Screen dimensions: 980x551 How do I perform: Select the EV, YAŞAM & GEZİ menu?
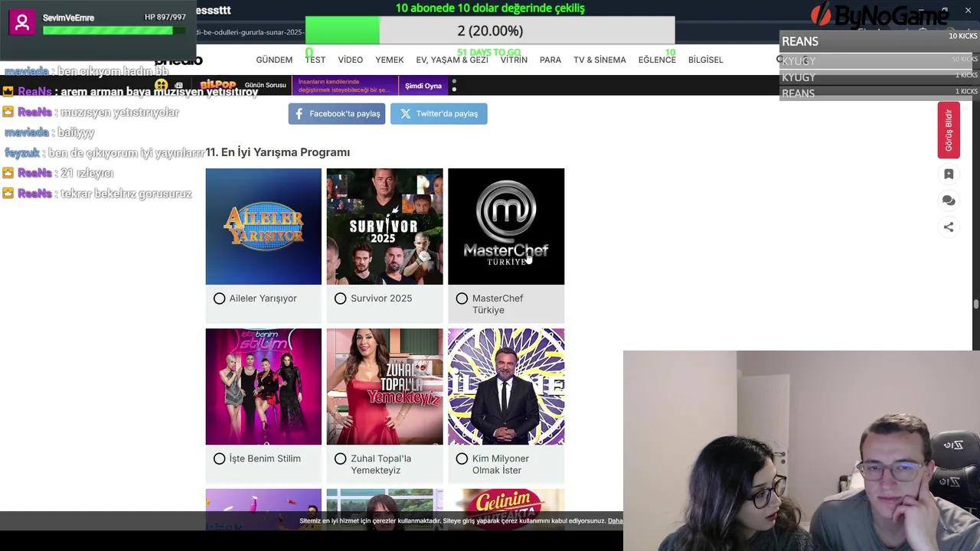click(452, 60)
